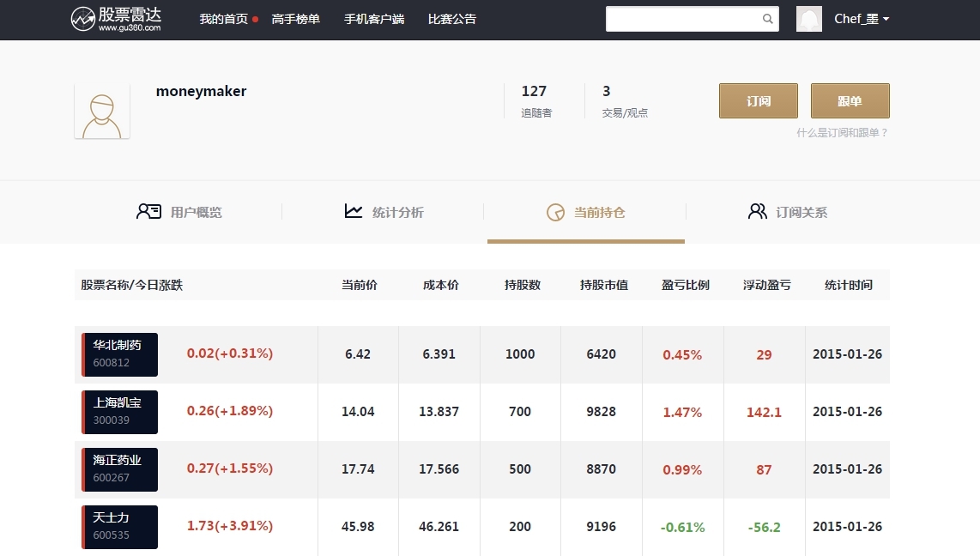This screenshot has height=556, width=980.
Task: Switch to 统计分析 tab
Action: pyautogui.click(x=384, y=213)
